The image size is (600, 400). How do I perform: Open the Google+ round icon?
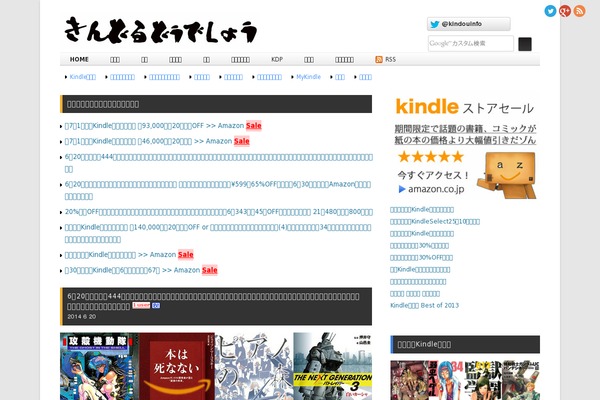coord(565,11)
